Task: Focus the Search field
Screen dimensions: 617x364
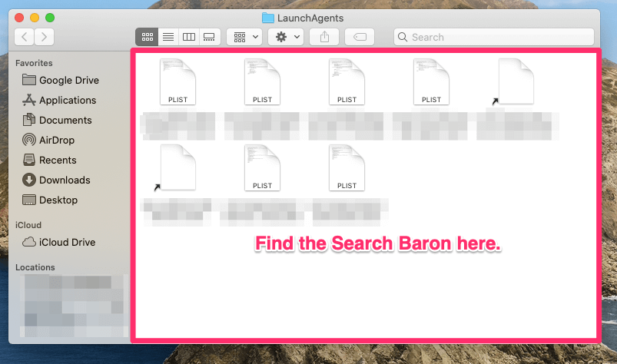Action: 494,37
